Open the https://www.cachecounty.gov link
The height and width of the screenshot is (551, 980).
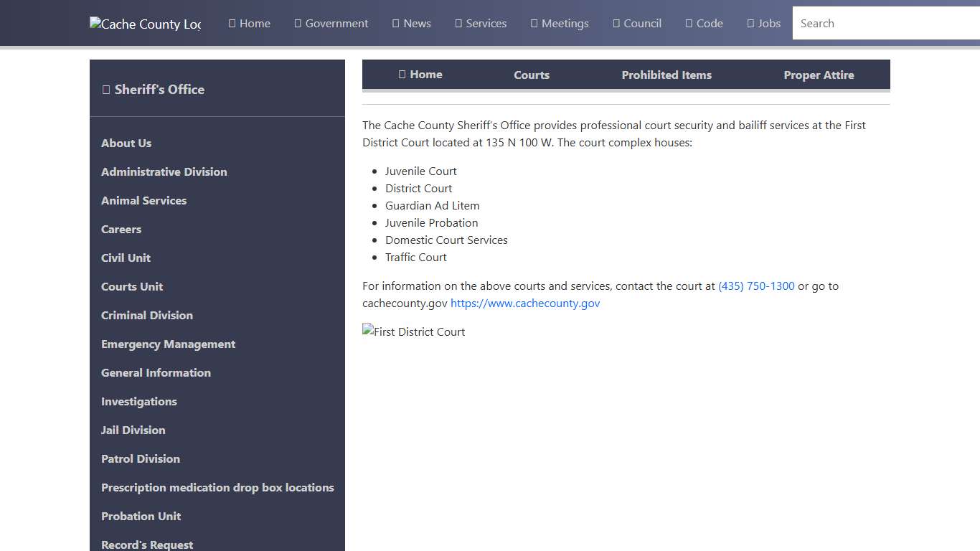point(525,303)
